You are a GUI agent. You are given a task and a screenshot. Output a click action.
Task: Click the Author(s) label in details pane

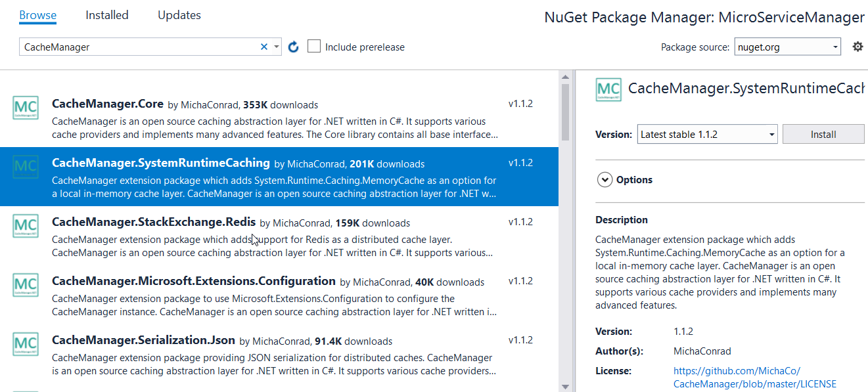(x=619, y=351)
